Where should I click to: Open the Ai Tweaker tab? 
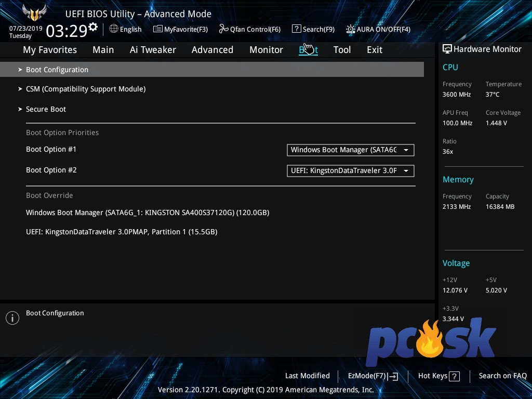(x=153, y=50)
